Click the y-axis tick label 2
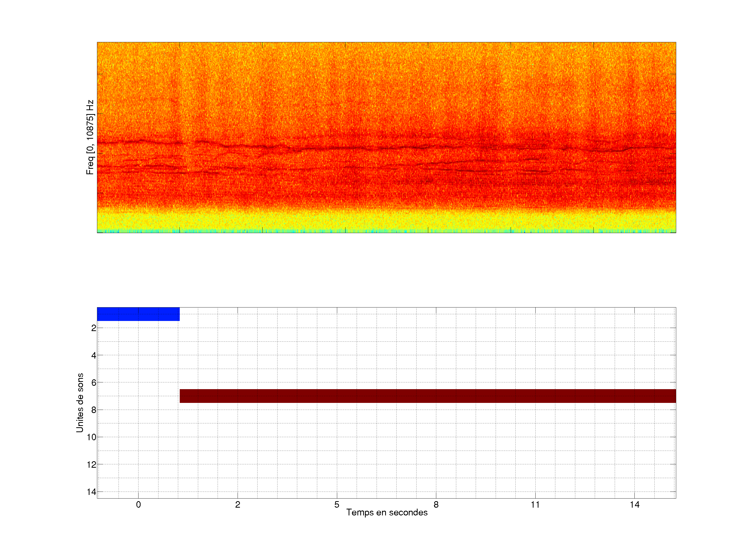Viewport: 747px width, 560px height. coord(94,328)
